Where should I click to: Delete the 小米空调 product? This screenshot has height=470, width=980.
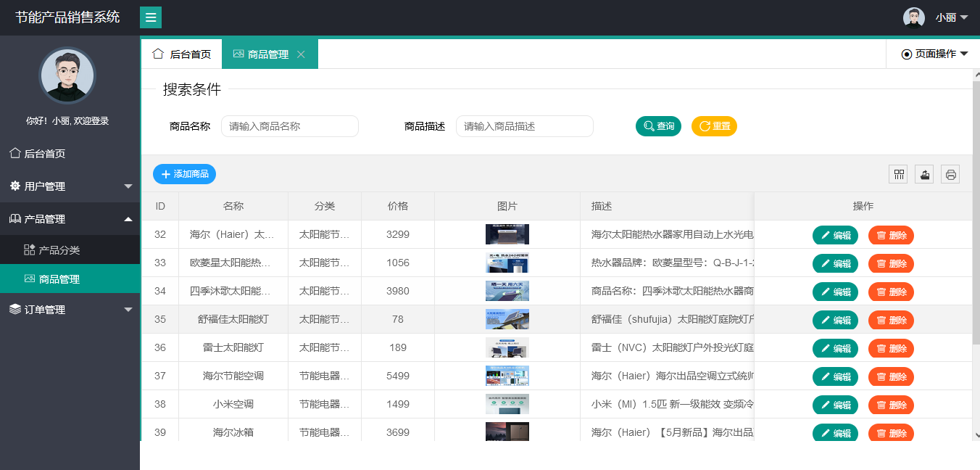(891, 405)
